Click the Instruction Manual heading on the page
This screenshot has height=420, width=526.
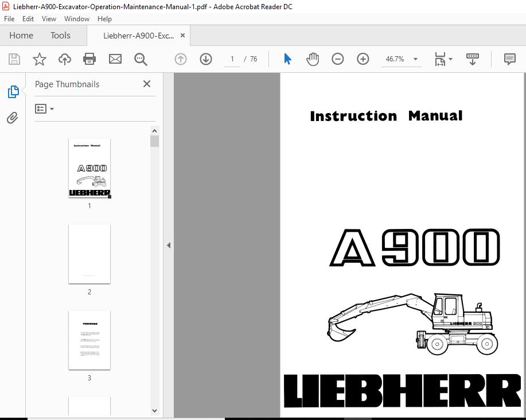pos(386,116)
